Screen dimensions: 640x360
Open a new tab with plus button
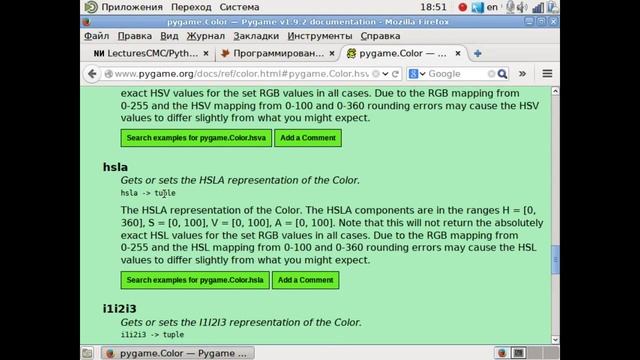(478, 53)
